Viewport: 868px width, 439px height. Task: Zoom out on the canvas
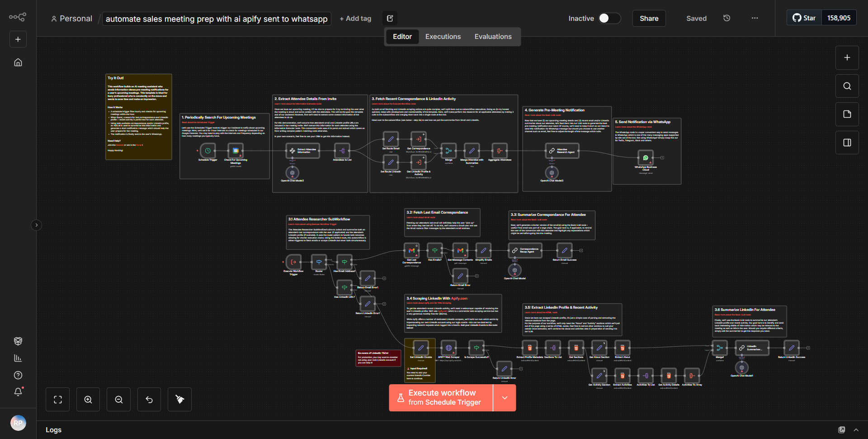[119, 400]
